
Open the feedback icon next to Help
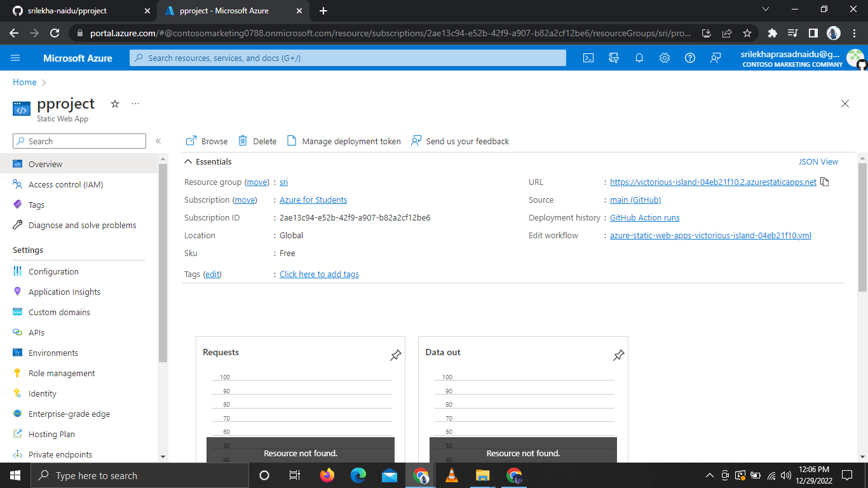715,58
